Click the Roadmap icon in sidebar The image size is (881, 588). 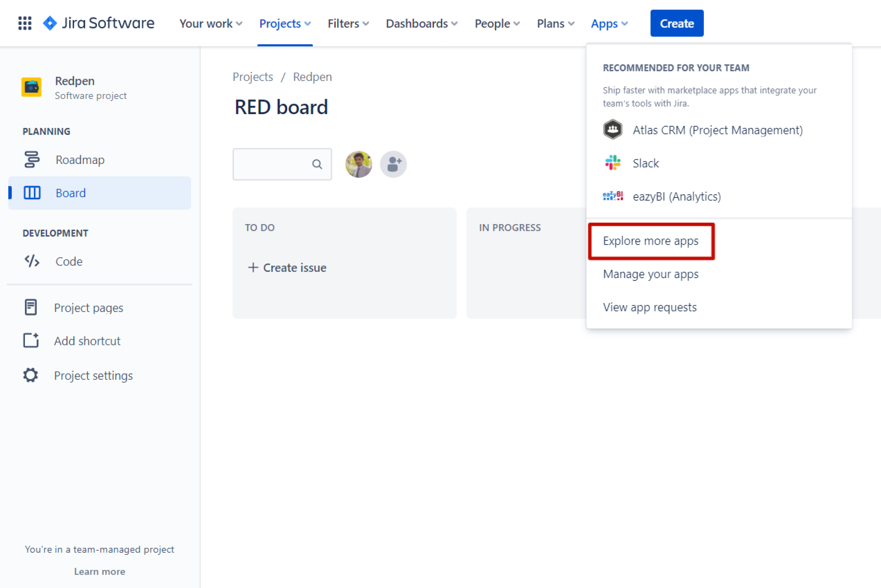[32, 160]
